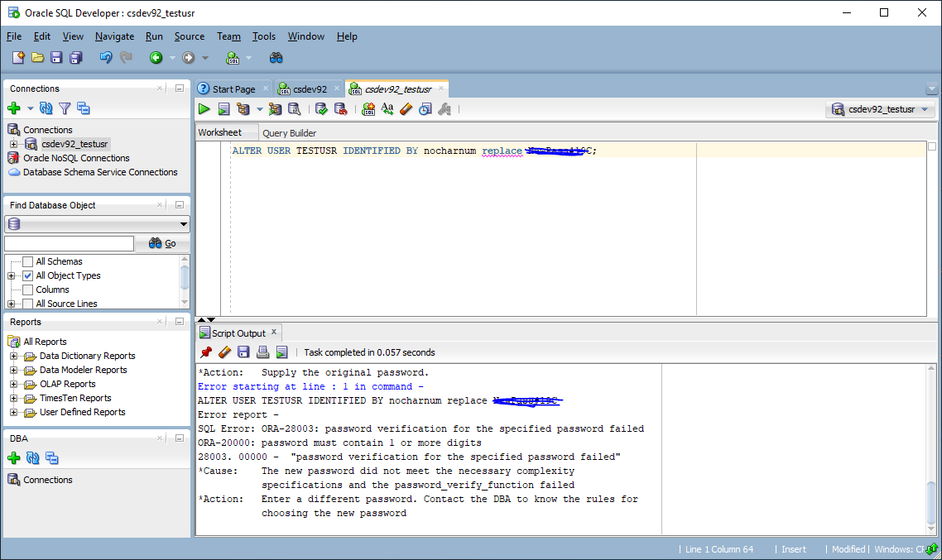Run the statement with the green play icon
Image resolution: width=942 pixels, height=560 pixels.
coord(204,109)
